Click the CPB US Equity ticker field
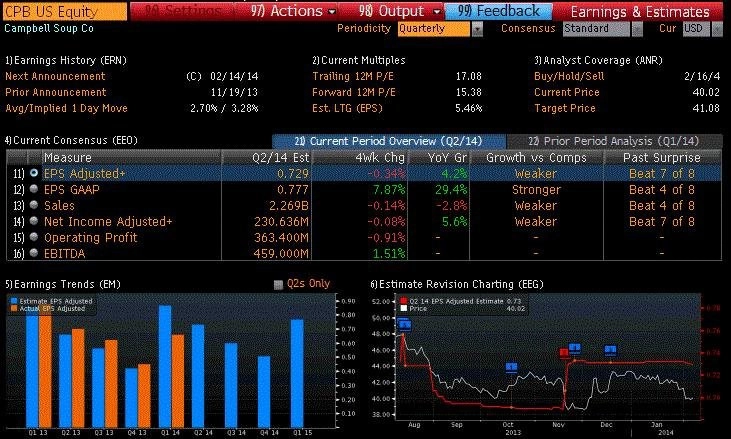The image size is (731, 439). pos(64,11)
